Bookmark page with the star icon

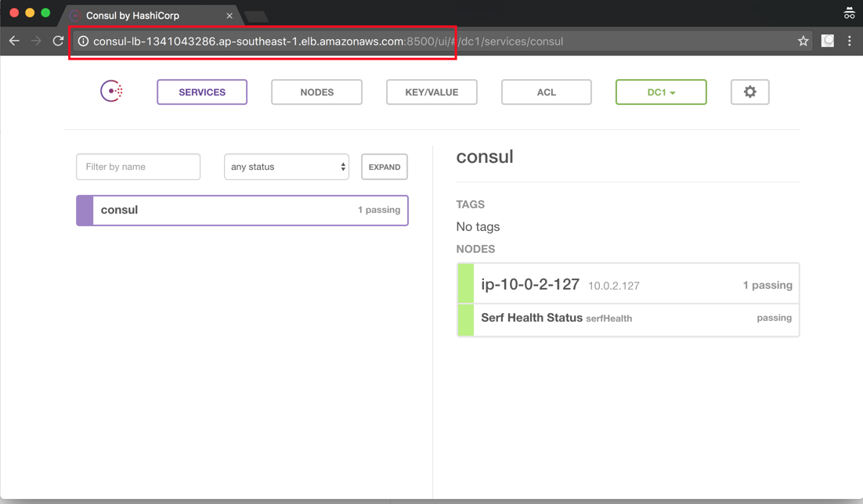click(803, 41)
